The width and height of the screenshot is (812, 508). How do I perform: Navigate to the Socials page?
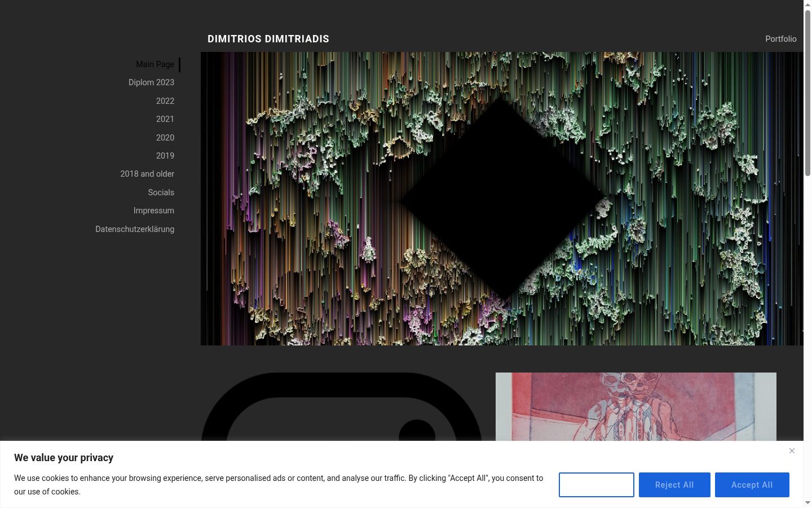click(161, 192)
